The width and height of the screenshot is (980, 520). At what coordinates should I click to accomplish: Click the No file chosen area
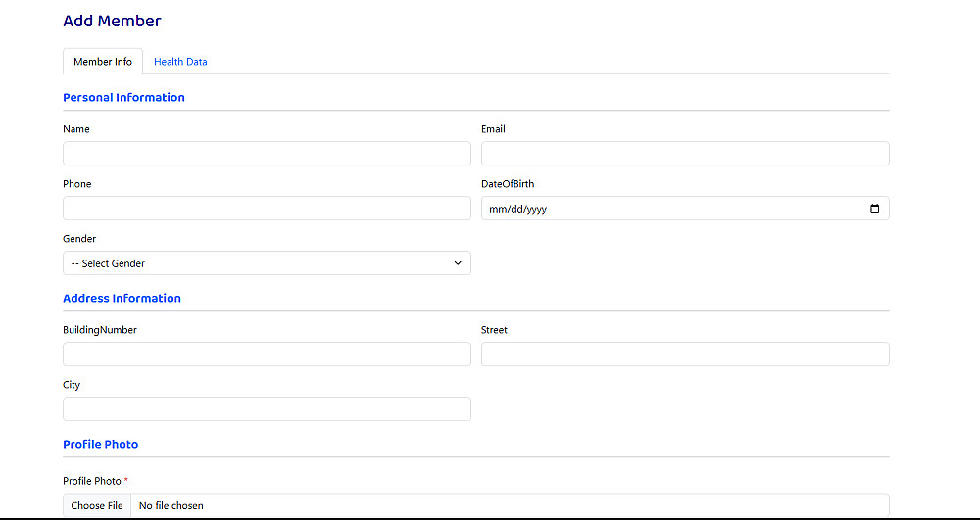[x=171, y=506]
